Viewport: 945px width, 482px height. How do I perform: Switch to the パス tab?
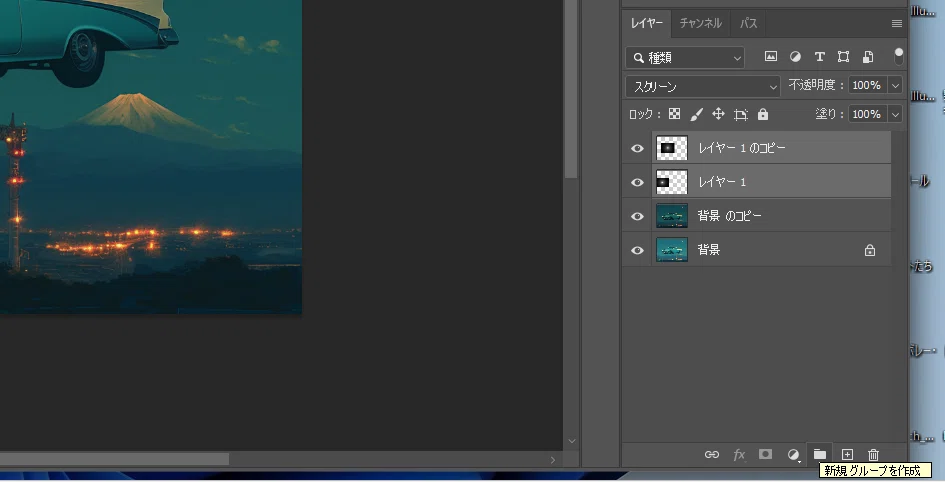coord(749,23)
